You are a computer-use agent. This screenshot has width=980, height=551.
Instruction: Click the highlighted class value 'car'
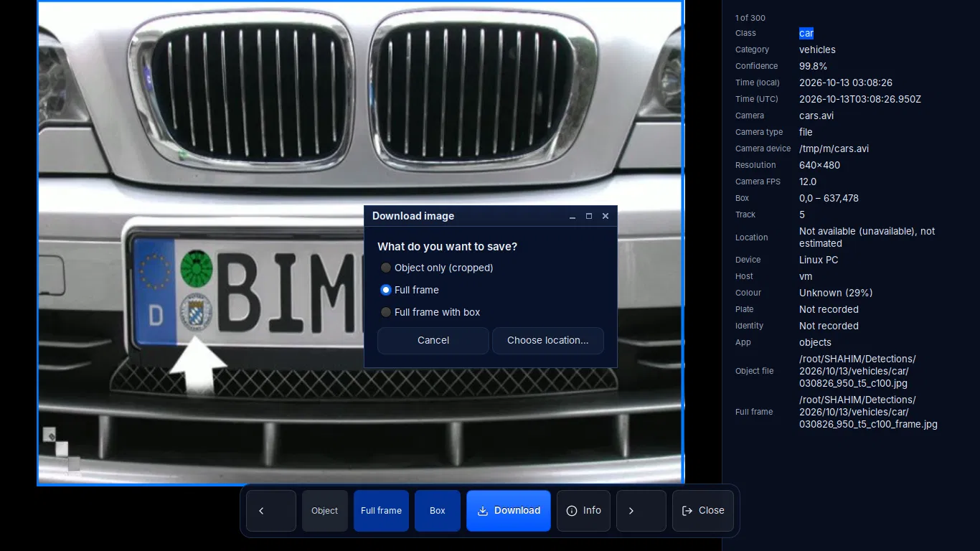tap(806, 33)
